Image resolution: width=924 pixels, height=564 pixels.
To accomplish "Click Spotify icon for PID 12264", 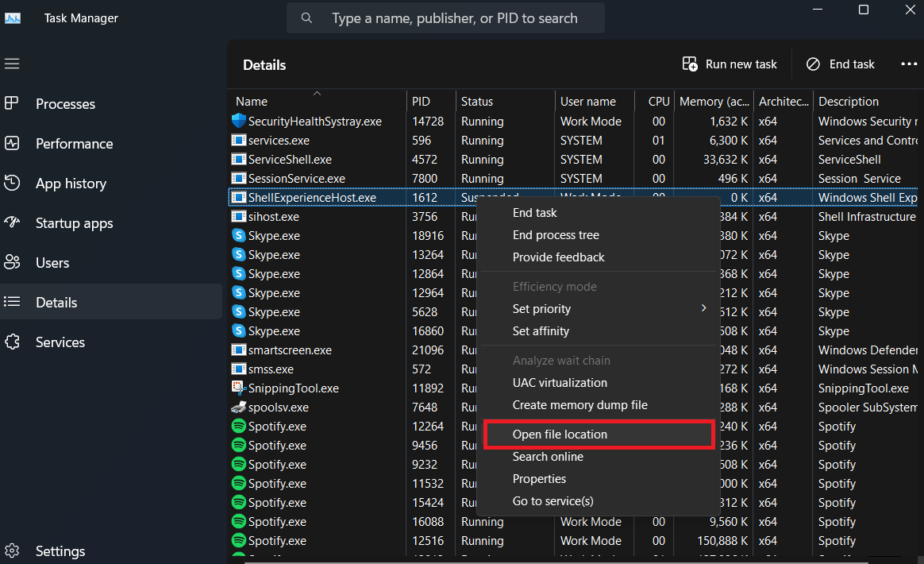I will tap(239, 426).
